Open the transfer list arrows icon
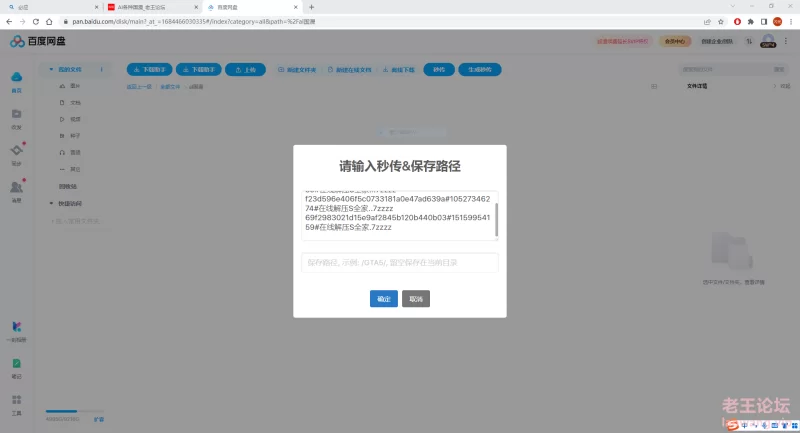The width and height of the screenshot is (800, 433). tap(749, 41)
